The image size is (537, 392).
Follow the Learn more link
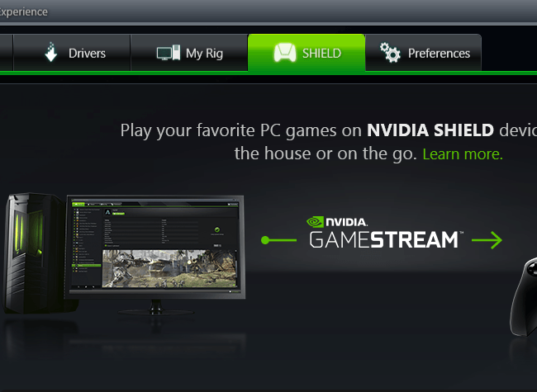click(x=463, y=154)
